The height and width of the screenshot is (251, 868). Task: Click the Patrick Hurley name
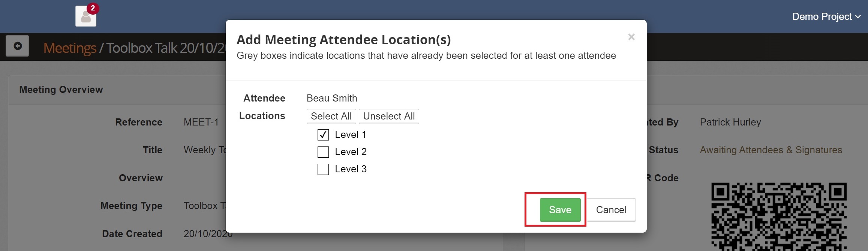[730, 122]
